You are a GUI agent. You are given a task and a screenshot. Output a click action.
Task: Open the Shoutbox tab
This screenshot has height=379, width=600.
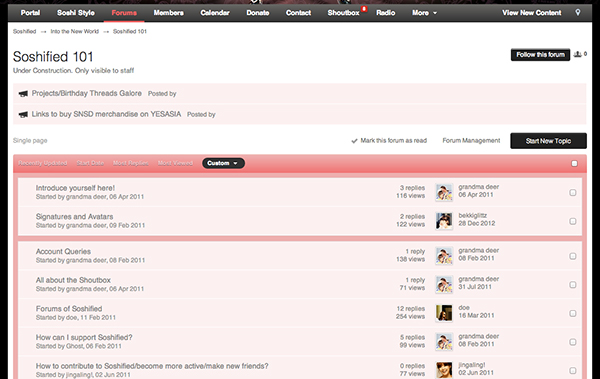pyautogui.click(x=343, y=13)
